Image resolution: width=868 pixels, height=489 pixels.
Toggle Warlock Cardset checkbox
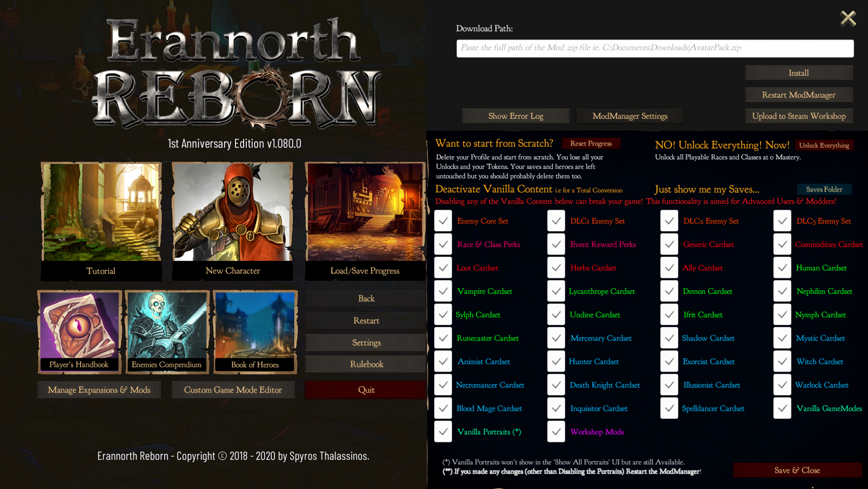tap(782, 385)
